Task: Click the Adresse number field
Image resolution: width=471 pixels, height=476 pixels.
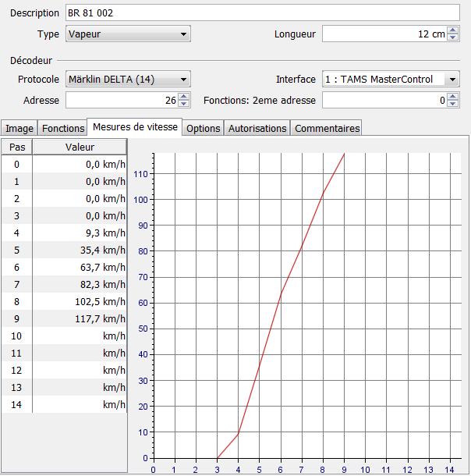Action: click(121, 100)
